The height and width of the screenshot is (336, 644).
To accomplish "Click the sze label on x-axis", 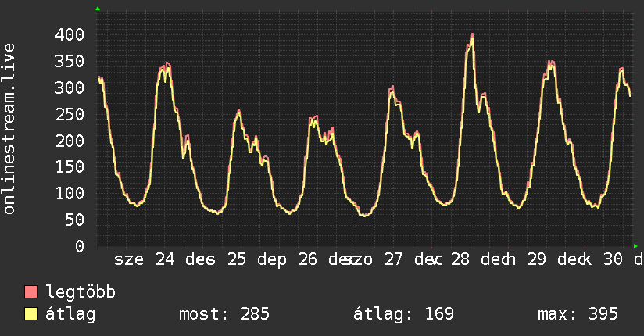I will [128, 259].
